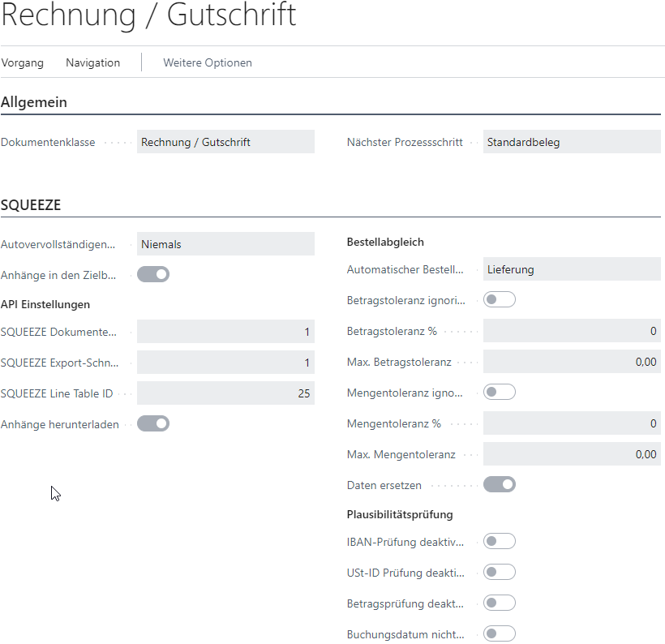Turn off Daten ersetzen switch

pos(500,485)
